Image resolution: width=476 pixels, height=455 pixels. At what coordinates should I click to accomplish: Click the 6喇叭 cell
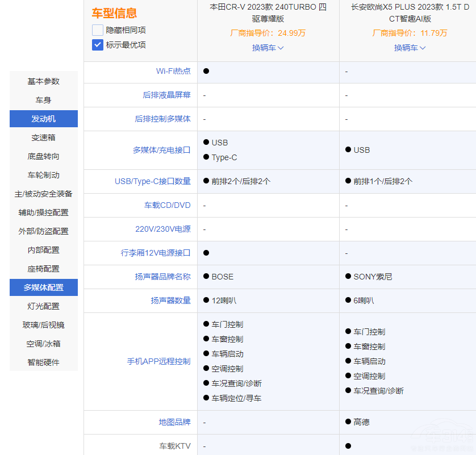point(364,300)
